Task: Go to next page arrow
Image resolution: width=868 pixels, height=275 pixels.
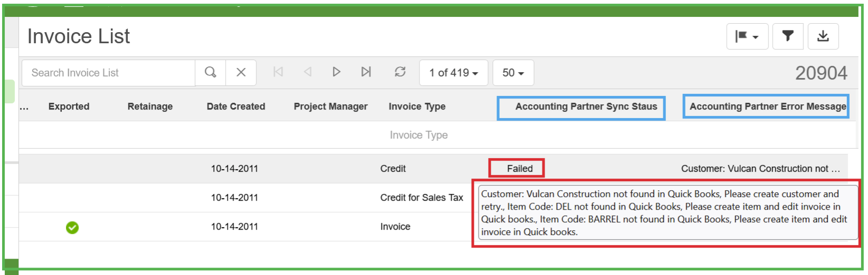Action: point(337,72)
